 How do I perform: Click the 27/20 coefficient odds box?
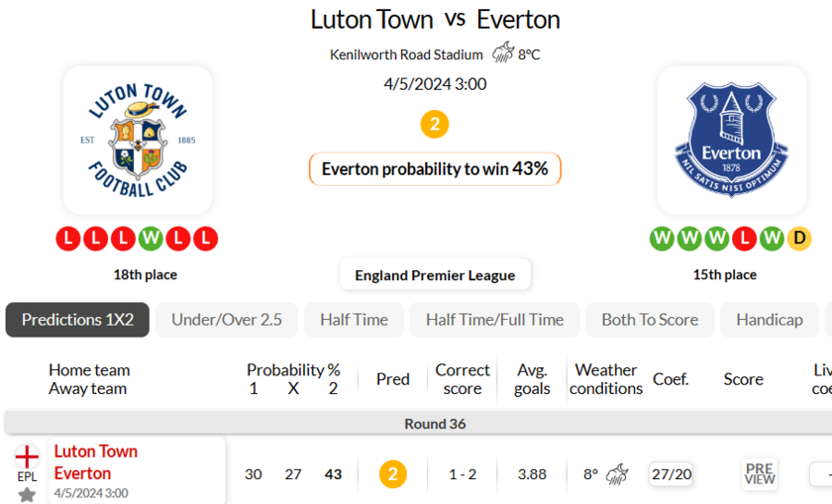click(x=672, y=473)
